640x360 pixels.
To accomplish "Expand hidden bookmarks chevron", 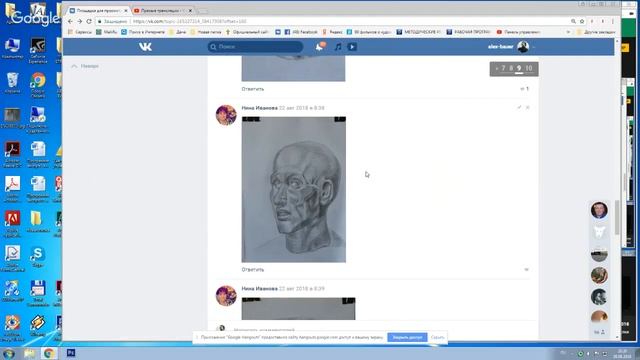I will (x=568, y=32).
